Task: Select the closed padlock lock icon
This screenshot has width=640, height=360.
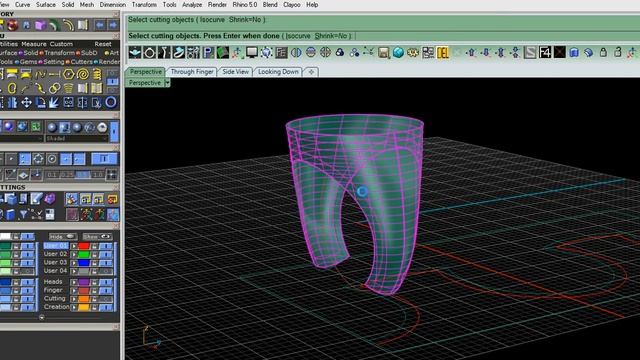Action: (603, 52)
